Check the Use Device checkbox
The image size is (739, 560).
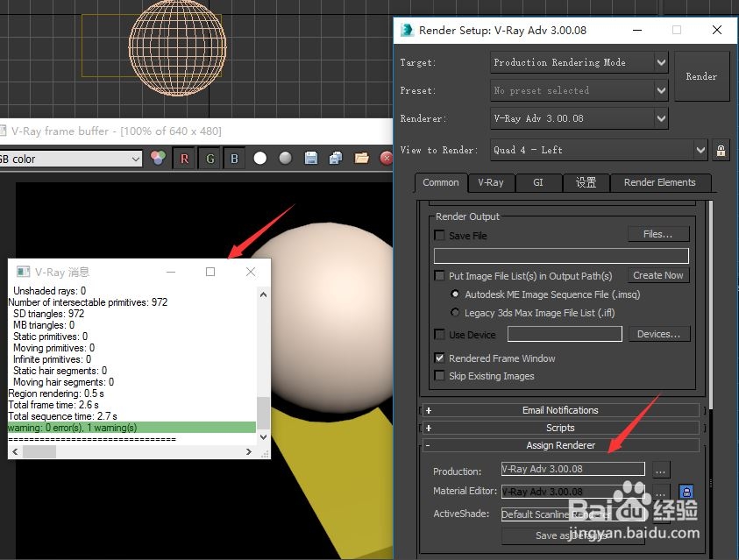tap(440, 335)
